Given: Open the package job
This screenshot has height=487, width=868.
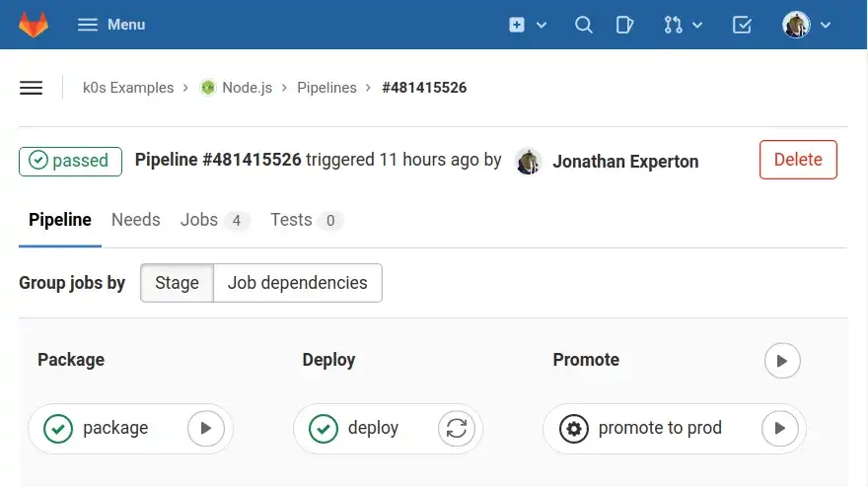Looking at the screenshot, I should click(x=115, y=428).
